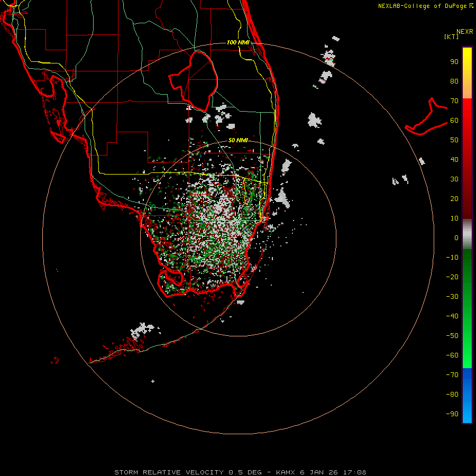Click the -10 value on the velocity scale
The width and height of the screenshot is (476, 476).
click(452, 258)
